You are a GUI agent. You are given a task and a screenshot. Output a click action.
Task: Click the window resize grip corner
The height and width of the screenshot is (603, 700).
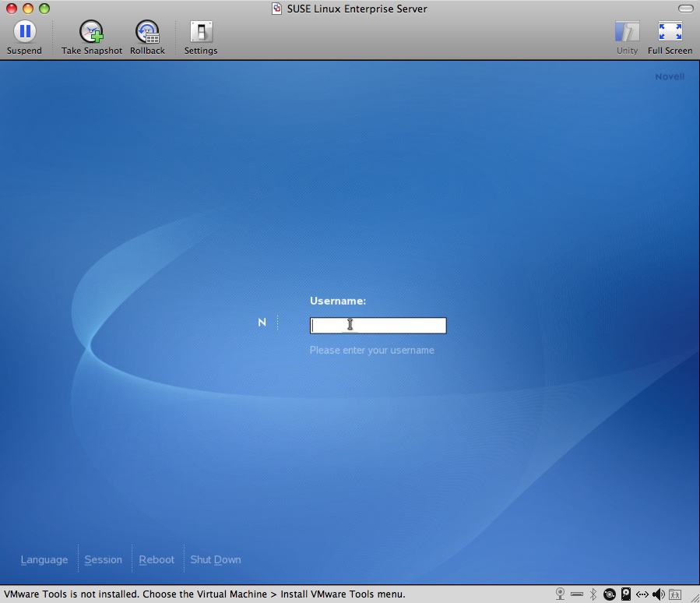(695, 598)
